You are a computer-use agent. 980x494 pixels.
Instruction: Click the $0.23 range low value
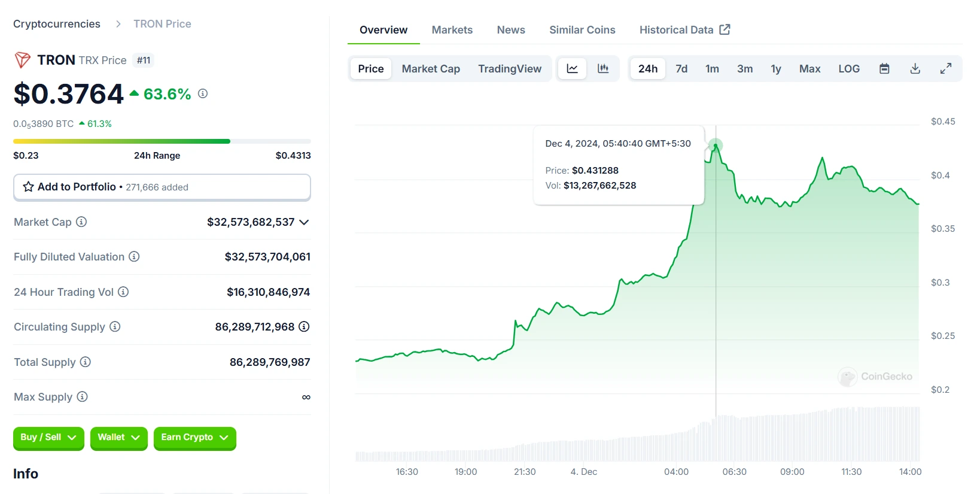(26, 156)
